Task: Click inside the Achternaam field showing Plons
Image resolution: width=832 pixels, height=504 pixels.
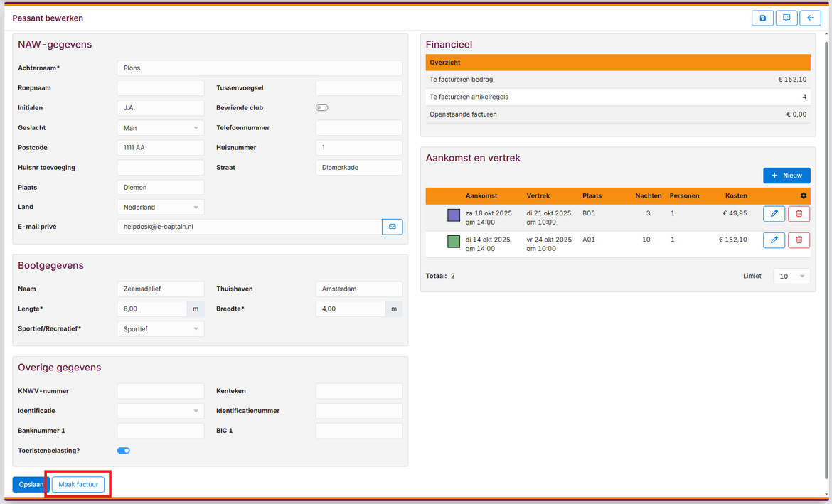Action: tap(259, 68)
